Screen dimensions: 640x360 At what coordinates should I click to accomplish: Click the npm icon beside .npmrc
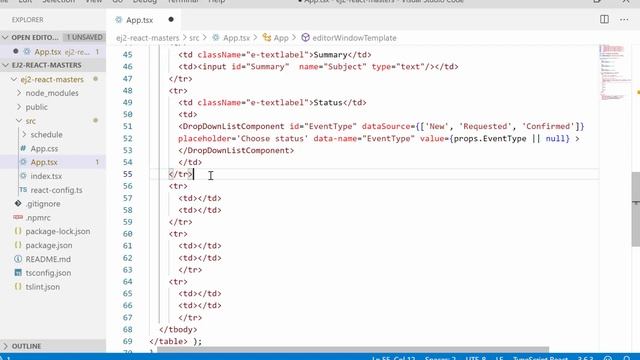(18, 218)
